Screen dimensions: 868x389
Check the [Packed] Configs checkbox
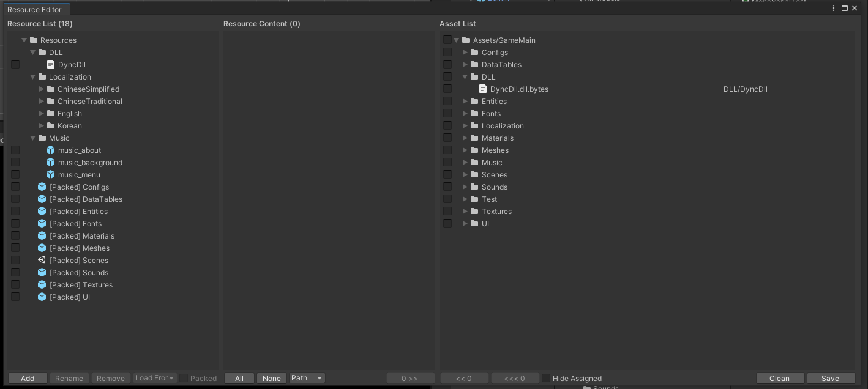click(15, 187)
